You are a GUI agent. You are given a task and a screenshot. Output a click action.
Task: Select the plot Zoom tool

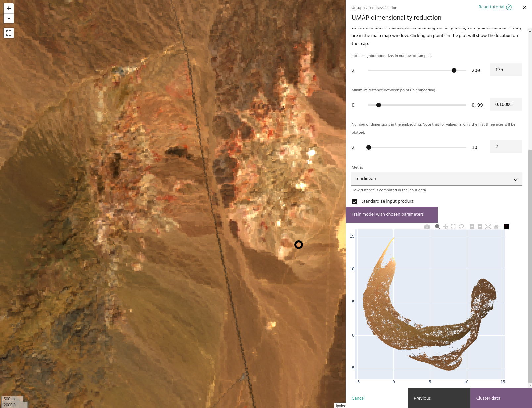click(x=437, y=227)
